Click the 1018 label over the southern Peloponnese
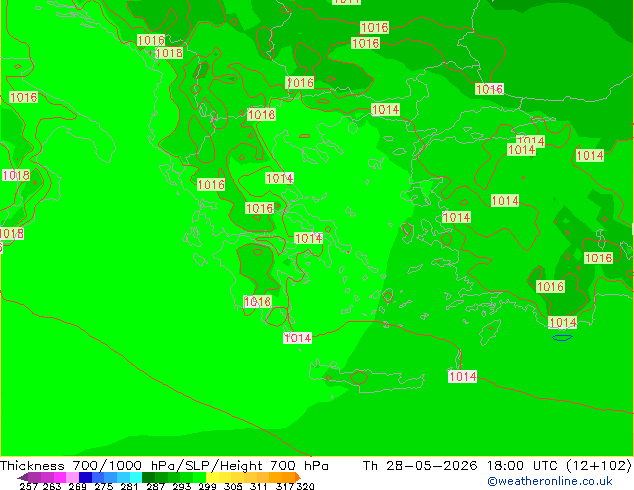This screenshot has width=634, height=490. (x=258, y=301)
